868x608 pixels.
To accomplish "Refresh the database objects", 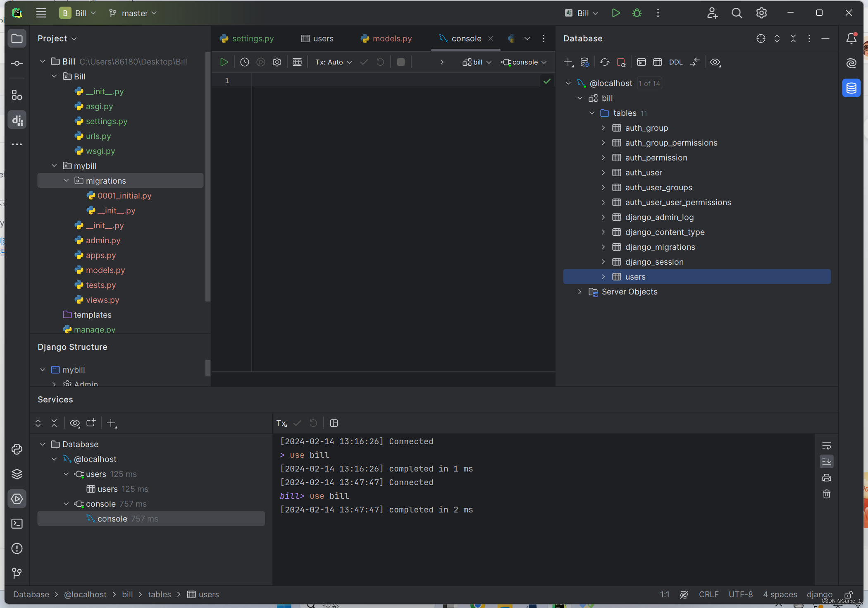I will tap(604, 62).
